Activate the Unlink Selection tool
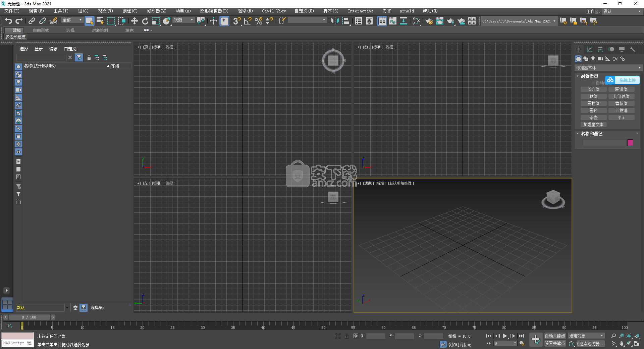This screenshot has height=349, width=644. click(43, 21)
